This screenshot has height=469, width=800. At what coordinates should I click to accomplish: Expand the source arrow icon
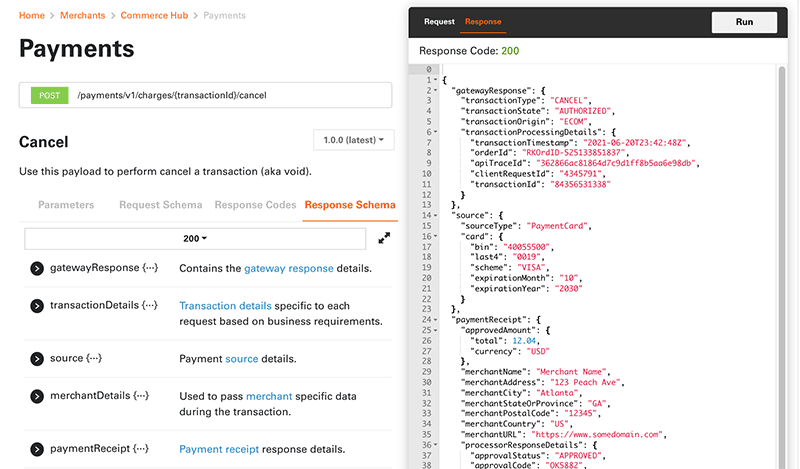pyautogui.click(x=37, y=358)
